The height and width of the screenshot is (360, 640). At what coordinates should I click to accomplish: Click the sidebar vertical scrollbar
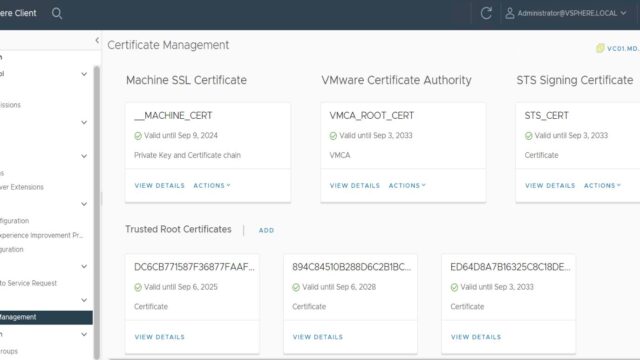tap(97, 212)
